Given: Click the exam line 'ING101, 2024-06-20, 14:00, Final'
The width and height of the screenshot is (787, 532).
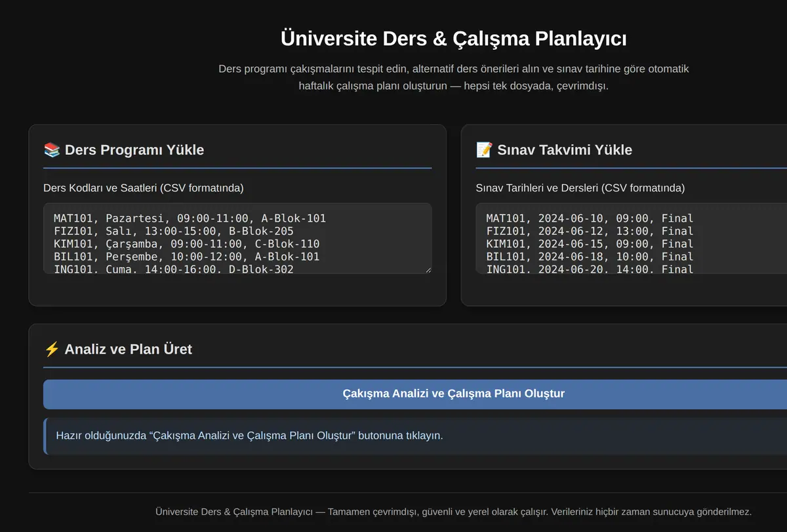Looking at the screenshot, I should (590, 269).
